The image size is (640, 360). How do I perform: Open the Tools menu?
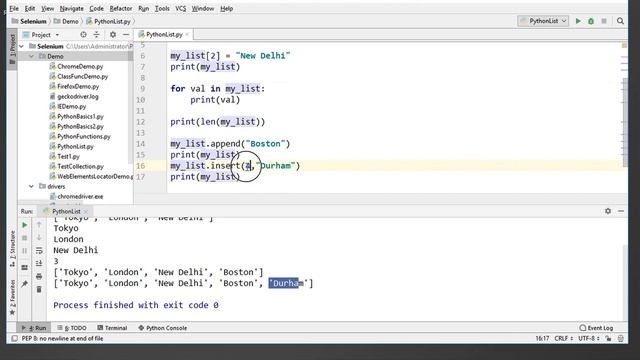click(x=162, y=8)
